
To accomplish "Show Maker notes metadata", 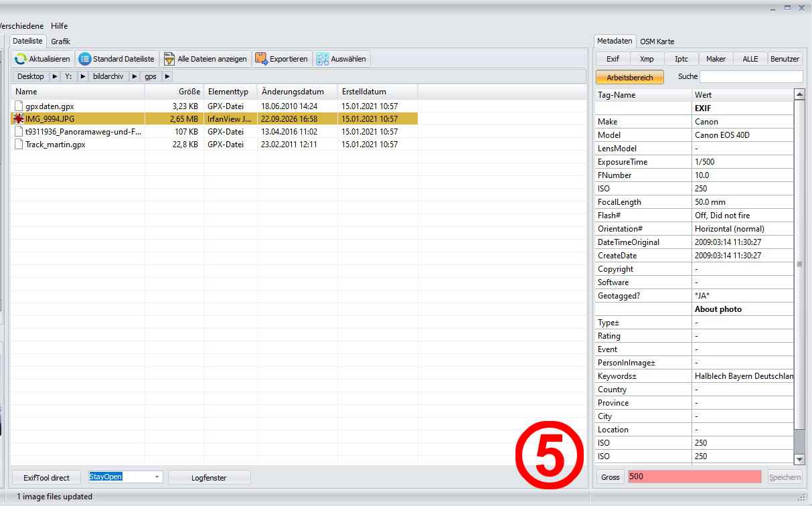I will [716, 59].
